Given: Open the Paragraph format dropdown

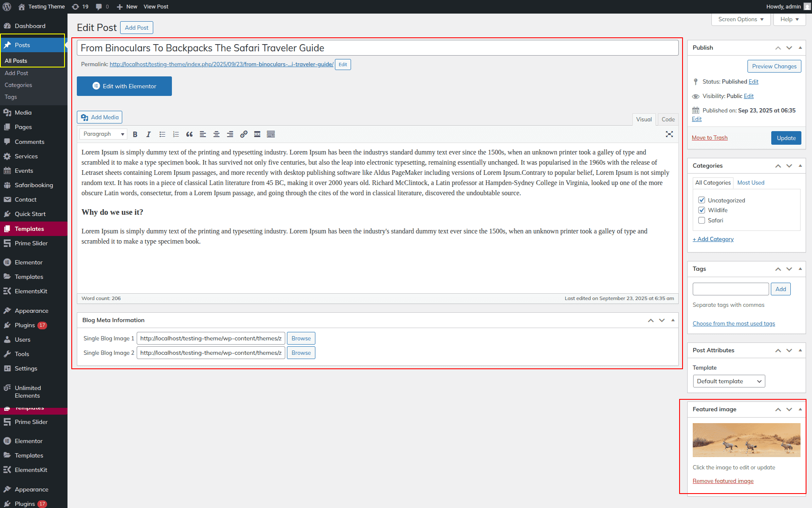Looking at the screenshot, I should tap(103, 134).
